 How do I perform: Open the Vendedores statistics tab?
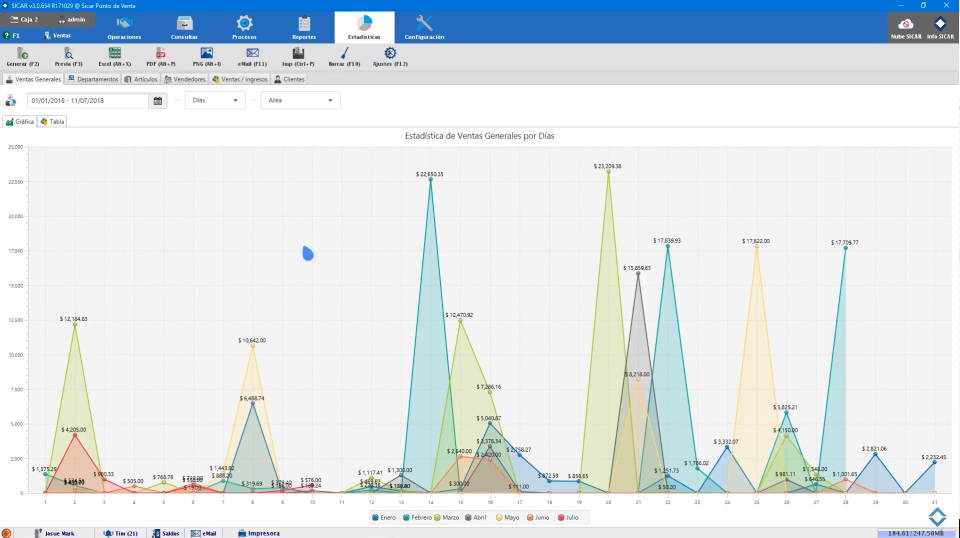185,79
